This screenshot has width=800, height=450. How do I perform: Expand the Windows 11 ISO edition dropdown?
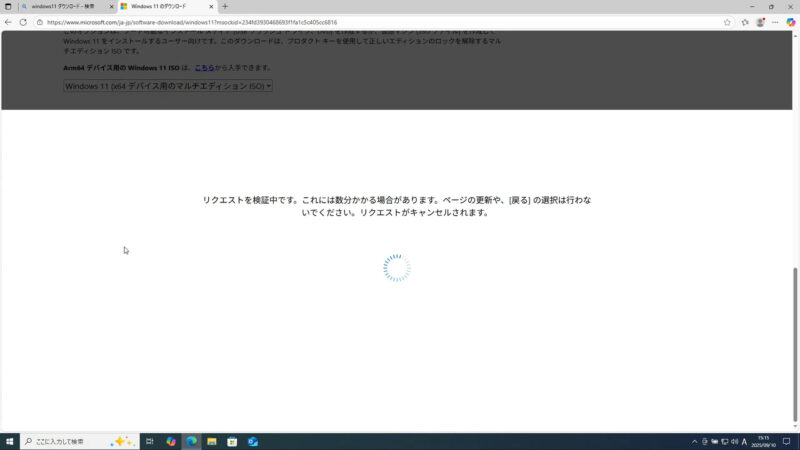coord(168,86)
